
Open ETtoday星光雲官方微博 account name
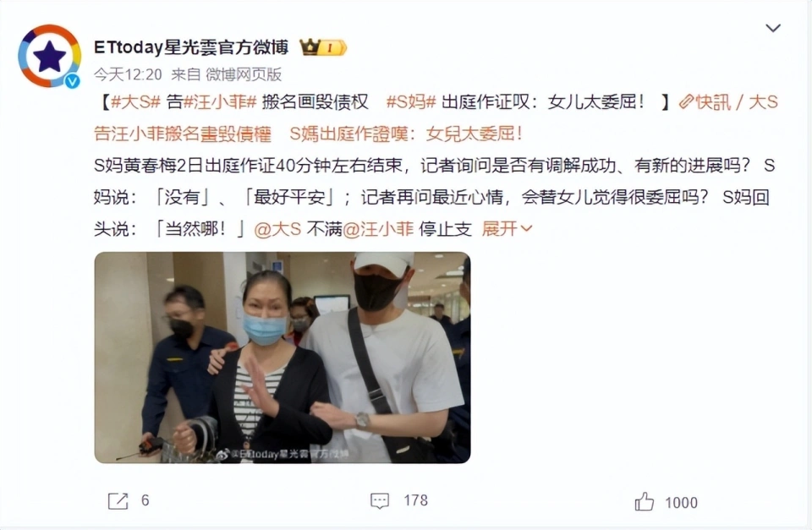(191, 47)
